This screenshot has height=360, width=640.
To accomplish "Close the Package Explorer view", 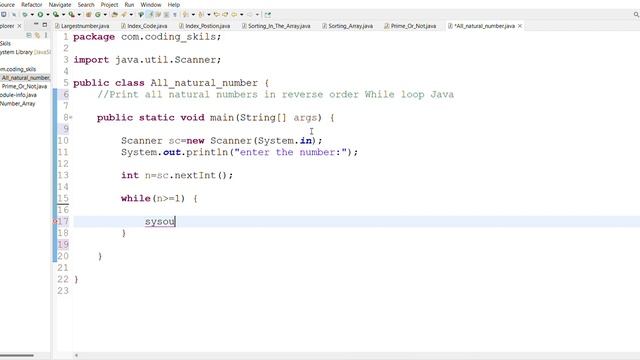I will [19, 26].
